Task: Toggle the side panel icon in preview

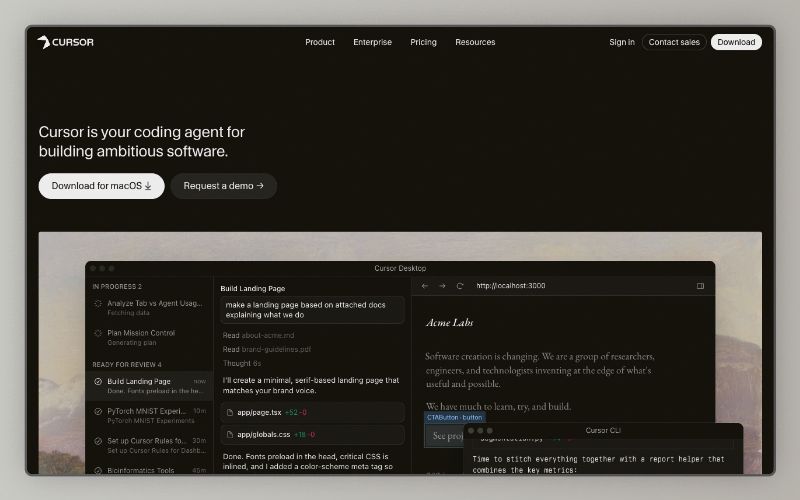Action: pos(701,286)
